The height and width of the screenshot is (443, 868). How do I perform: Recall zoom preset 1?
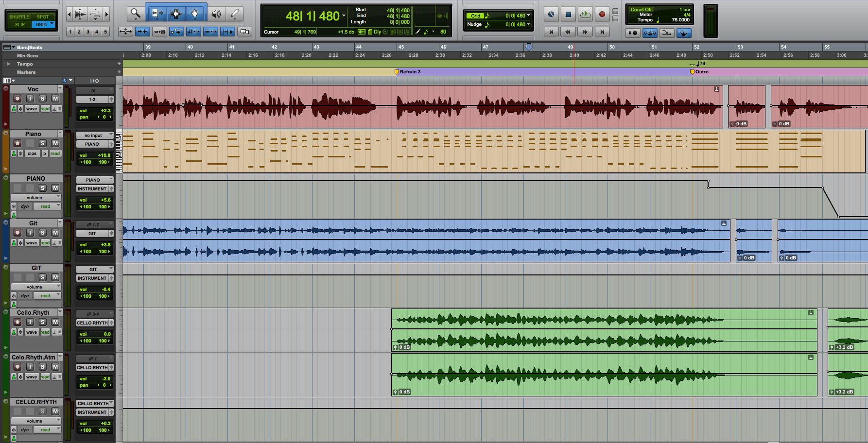[x=70, y=32]
